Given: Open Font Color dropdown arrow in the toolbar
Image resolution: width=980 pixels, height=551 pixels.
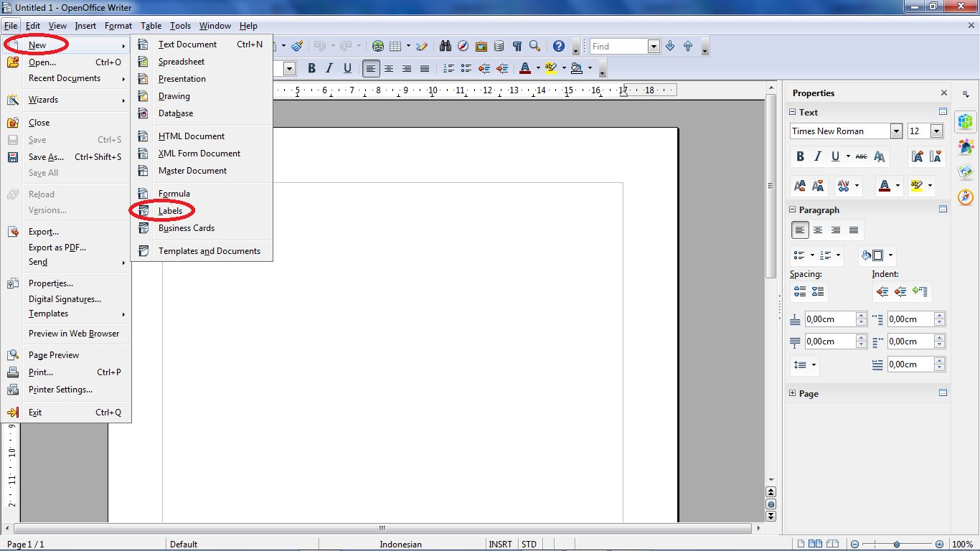Looking at the screenshot, I should click(538, 69).
